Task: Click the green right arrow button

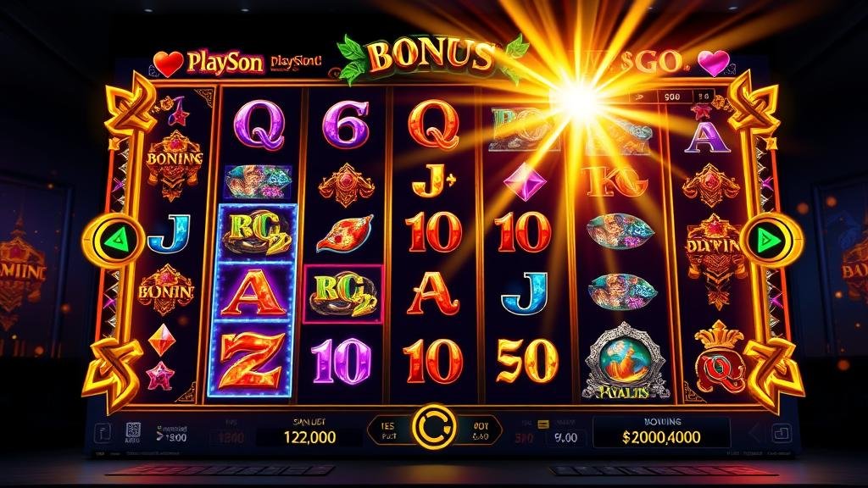Action: pyautogui.click(x=771, y=241)
